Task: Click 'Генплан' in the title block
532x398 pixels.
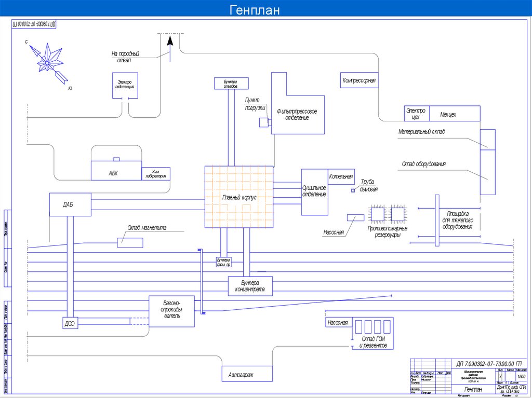Action: tap(473, 389)
